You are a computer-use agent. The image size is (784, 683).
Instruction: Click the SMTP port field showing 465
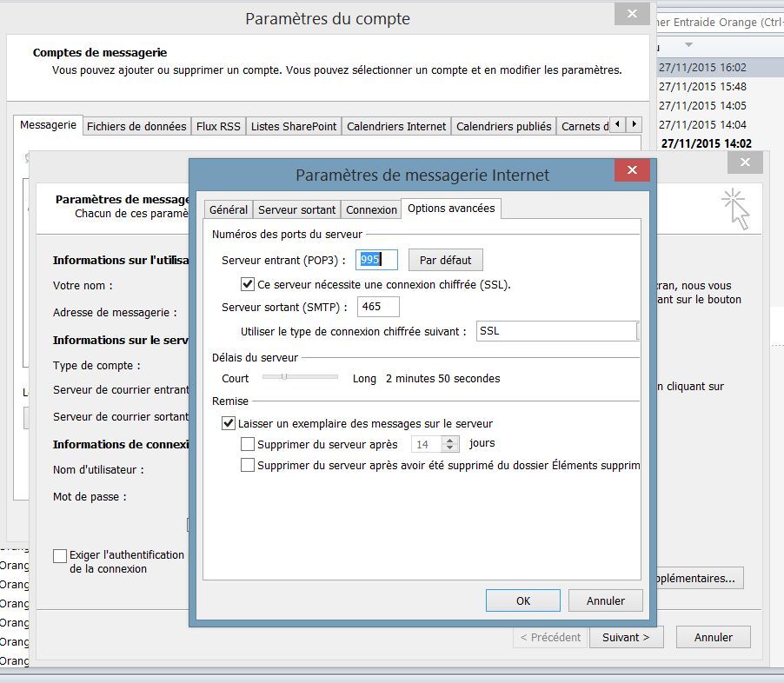coord(378,307)
